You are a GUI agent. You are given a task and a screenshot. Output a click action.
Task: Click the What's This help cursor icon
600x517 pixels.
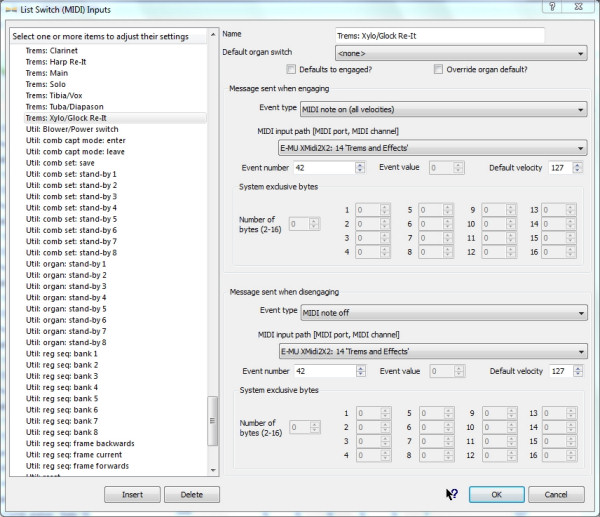point(451,494)
